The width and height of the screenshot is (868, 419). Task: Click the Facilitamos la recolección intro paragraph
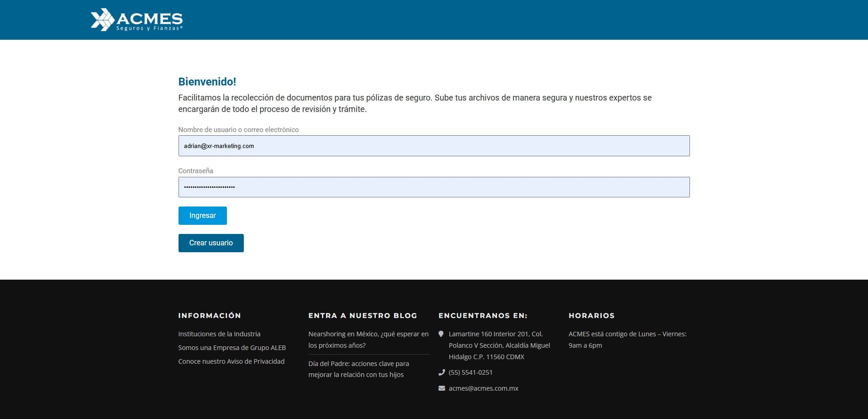415,103
